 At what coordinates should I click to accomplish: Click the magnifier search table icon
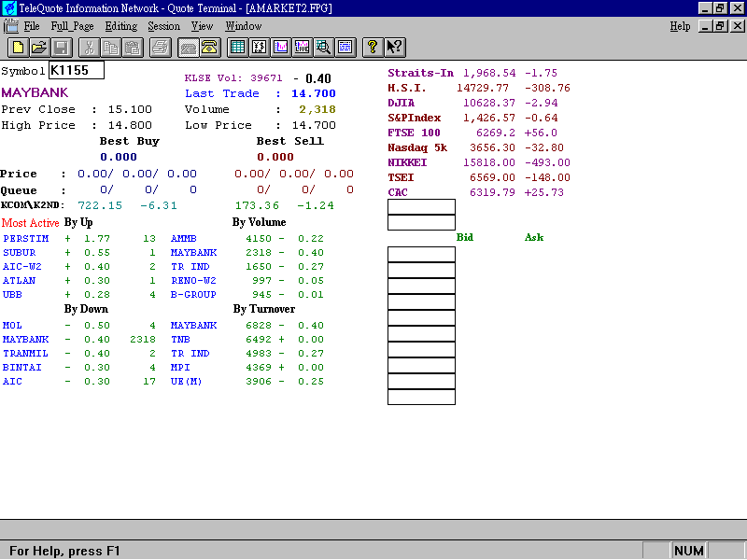coord(323,48)
